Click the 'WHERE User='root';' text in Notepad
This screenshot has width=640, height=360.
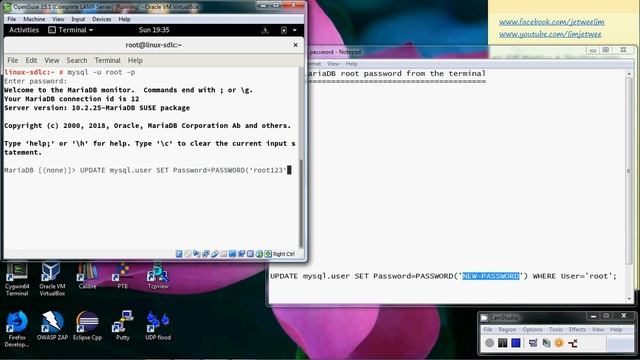coord(575,276)
